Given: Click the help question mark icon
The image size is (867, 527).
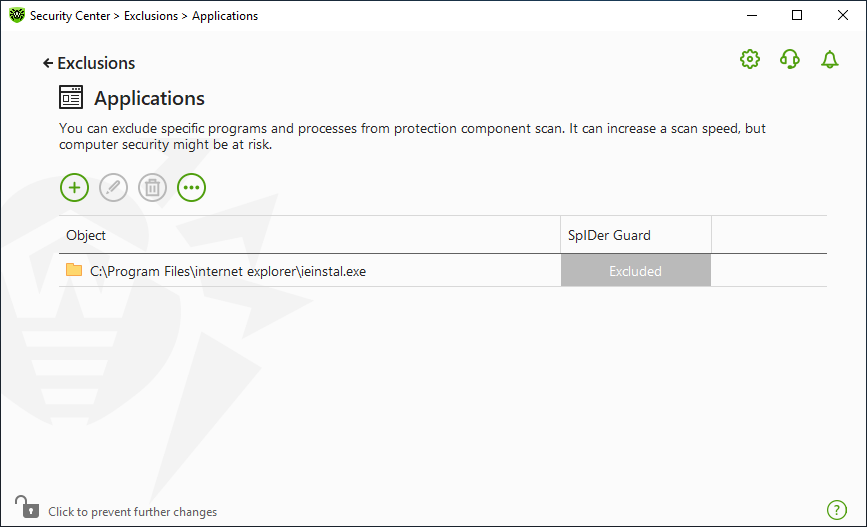Looking at the screenshot, I should tap(837, 509).
